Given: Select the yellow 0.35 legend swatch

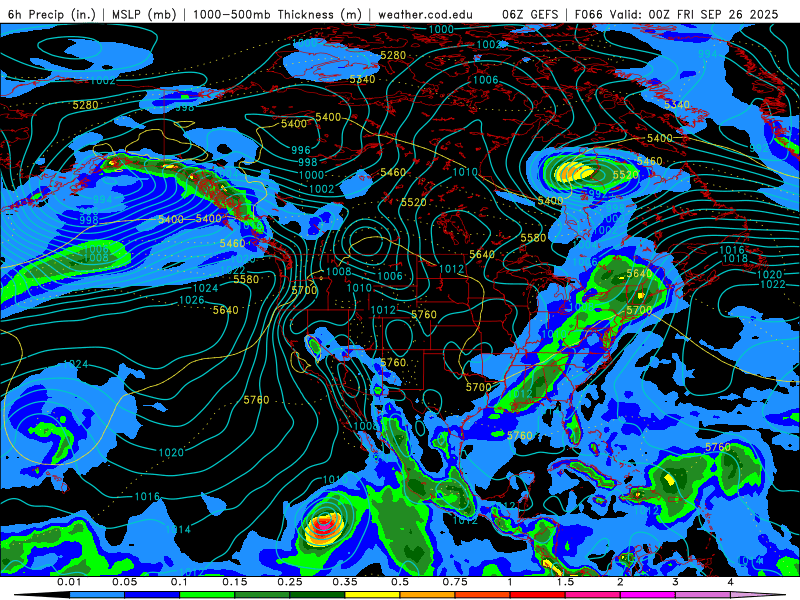Looking at the screenshot, I should [x=372, y=595].
